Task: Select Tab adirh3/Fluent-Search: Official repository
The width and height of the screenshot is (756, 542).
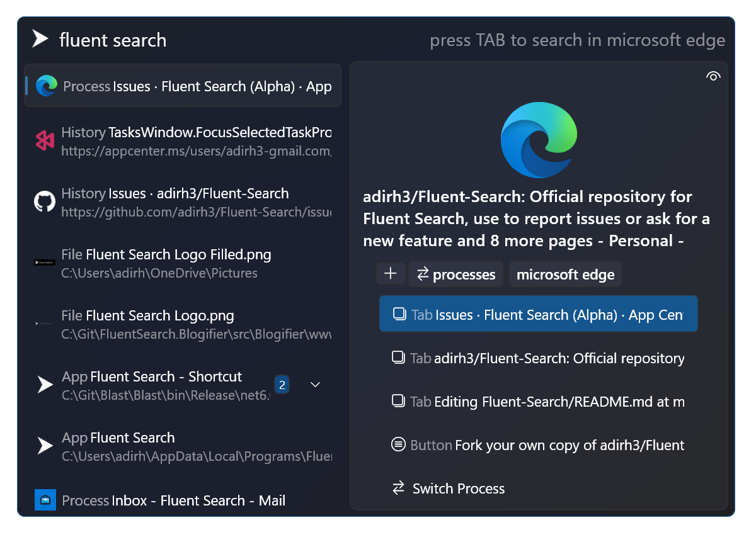Action: [x=539, y=358]
